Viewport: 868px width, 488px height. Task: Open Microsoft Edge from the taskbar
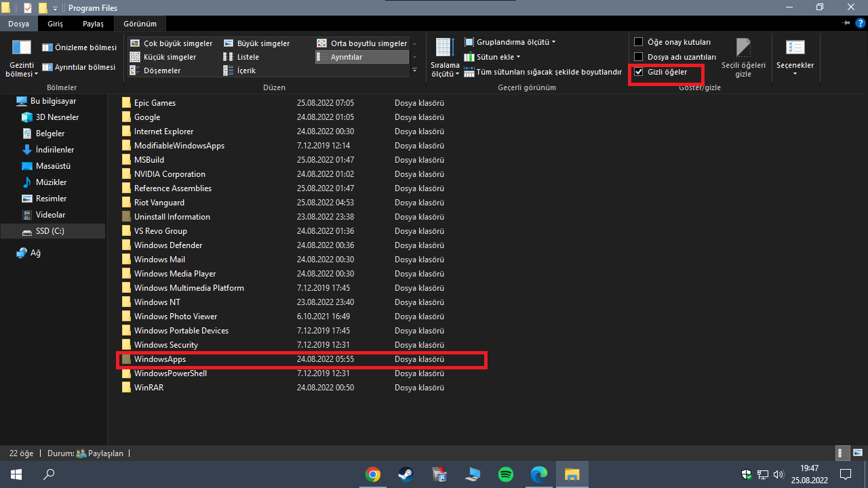tap(539, 474)
